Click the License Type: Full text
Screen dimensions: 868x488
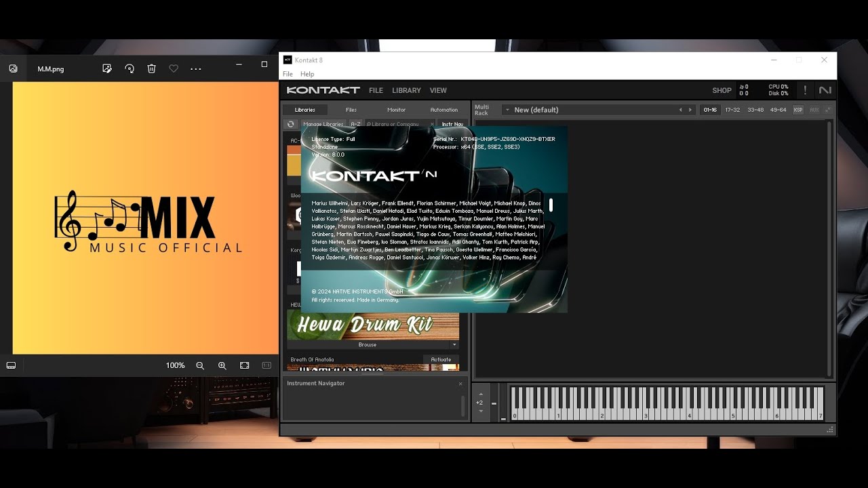click(333, 139)
